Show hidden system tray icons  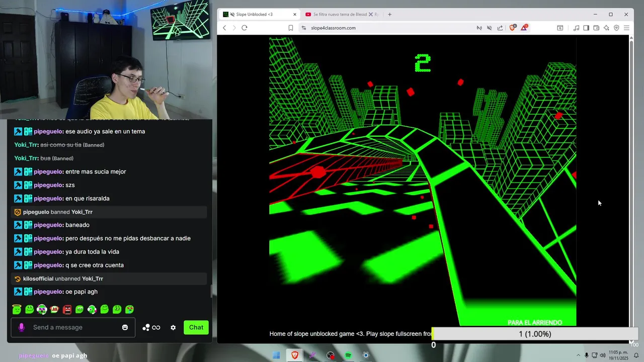coord(578,355)
